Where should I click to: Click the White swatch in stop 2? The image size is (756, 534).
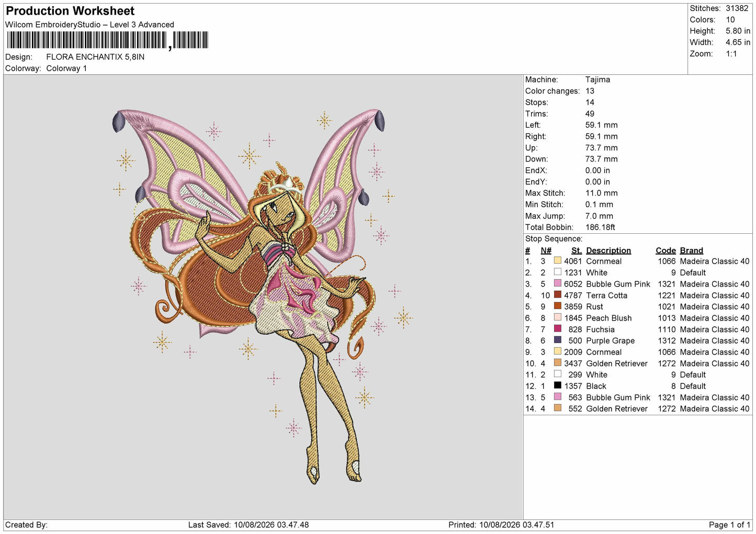coord(558,272)
